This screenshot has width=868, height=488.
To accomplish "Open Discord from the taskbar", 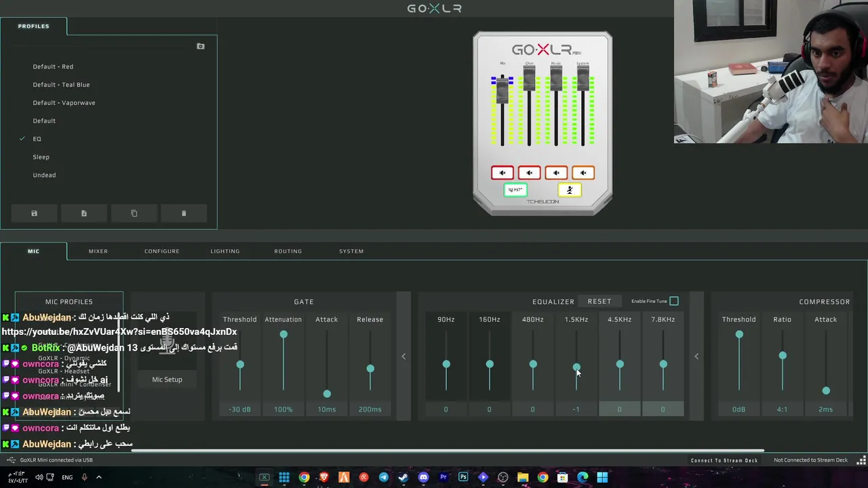I will click(x=423, y=477).
